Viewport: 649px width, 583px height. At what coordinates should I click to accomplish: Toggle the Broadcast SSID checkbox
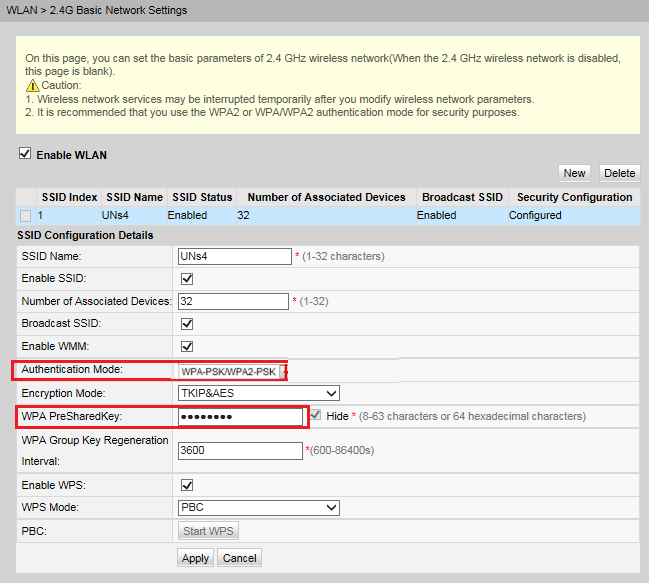coord(186,324)
